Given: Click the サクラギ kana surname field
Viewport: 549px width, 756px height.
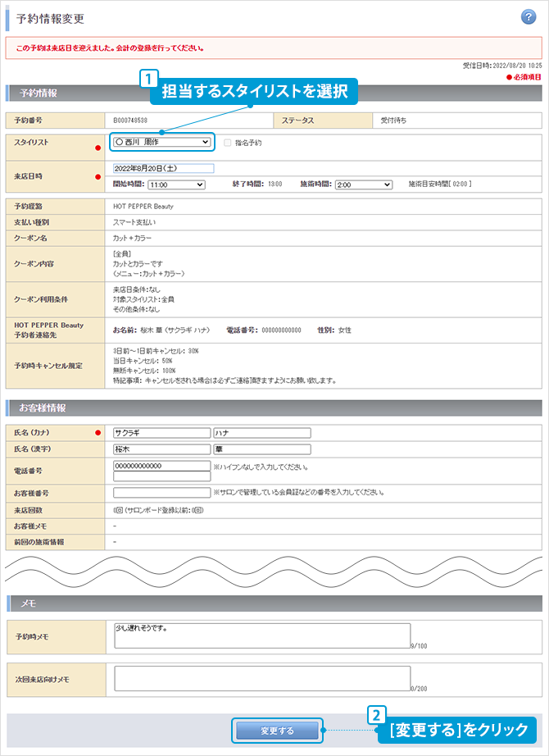Looking at the screenshot, I should point(161,433).
